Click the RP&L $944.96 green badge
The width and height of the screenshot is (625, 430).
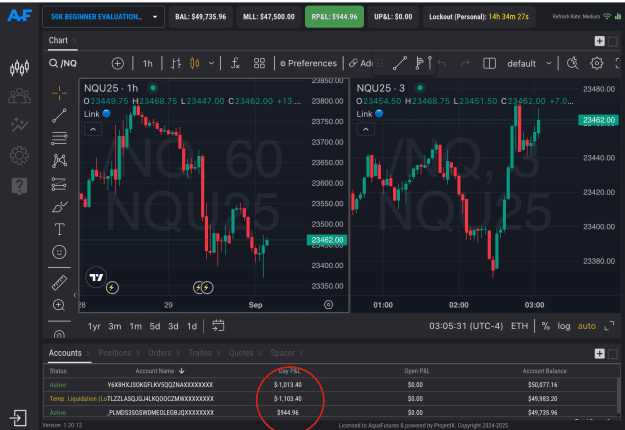334,17
